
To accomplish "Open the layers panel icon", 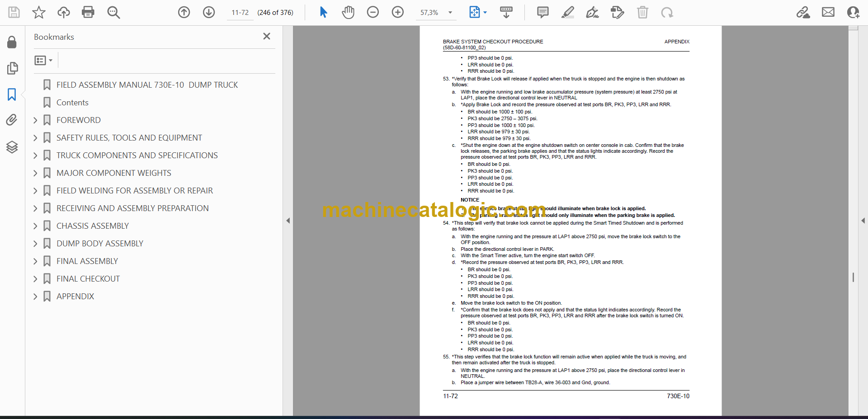I will 12,147.
